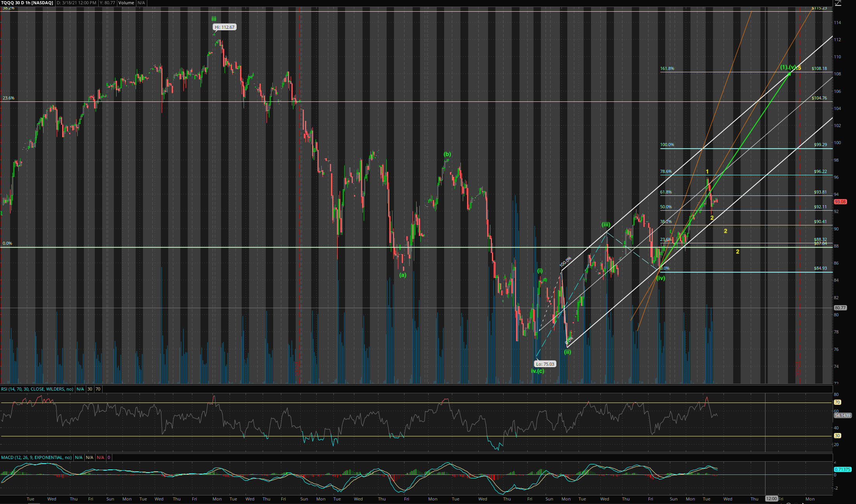
Task: Select the green (iii) wave annotation
Action: click(x=606, y=224)
